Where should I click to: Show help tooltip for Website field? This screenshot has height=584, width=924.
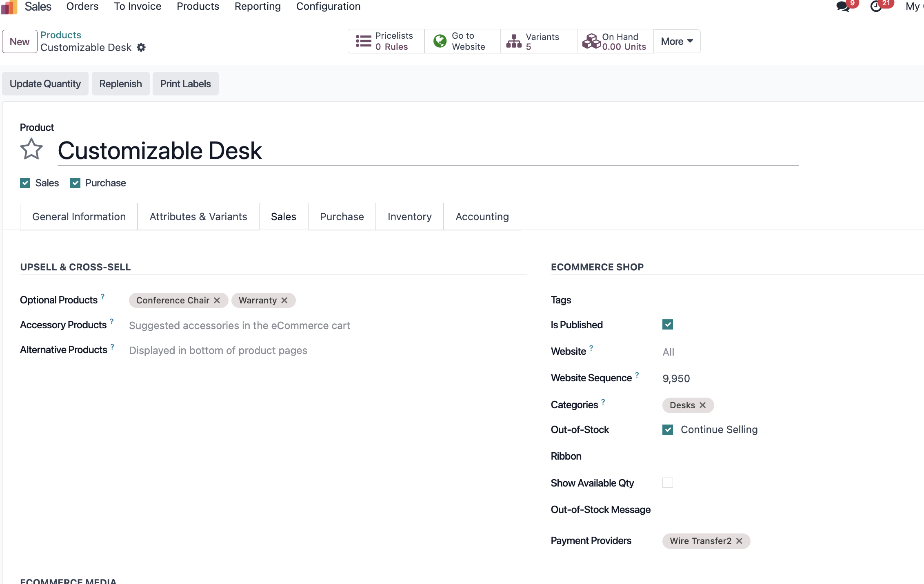pos(591,348)
